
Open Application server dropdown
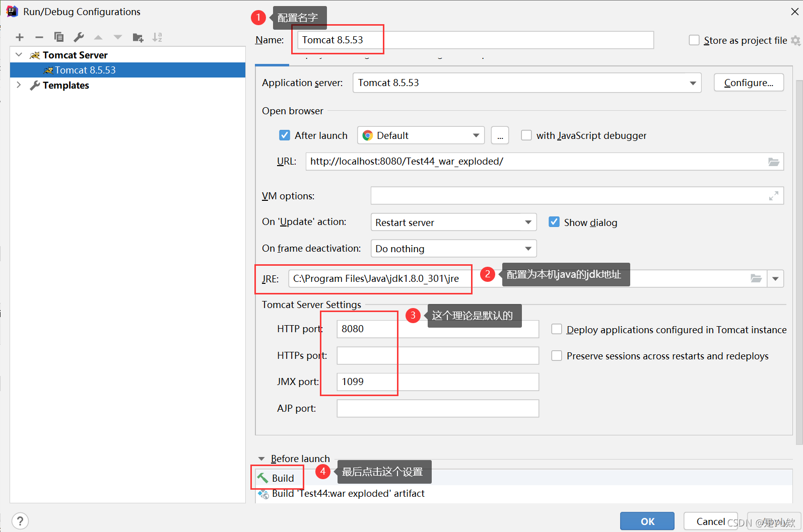click(527, 83)
